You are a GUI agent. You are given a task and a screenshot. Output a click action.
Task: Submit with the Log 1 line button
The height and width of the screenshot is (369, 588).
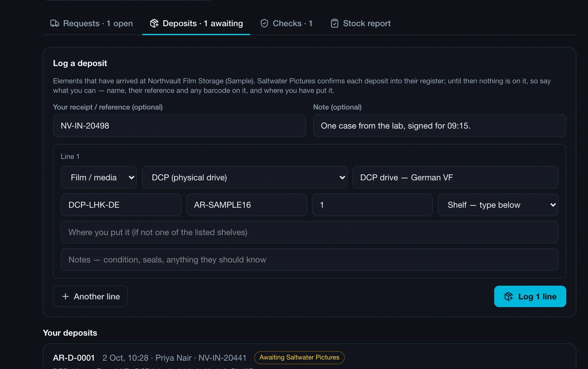click(x=530, y=297)
